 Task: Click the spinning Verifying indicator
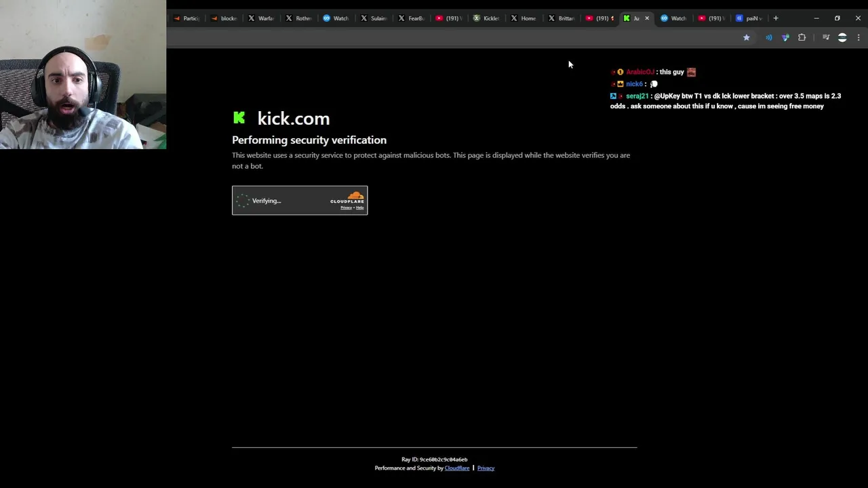pos(242,201)
